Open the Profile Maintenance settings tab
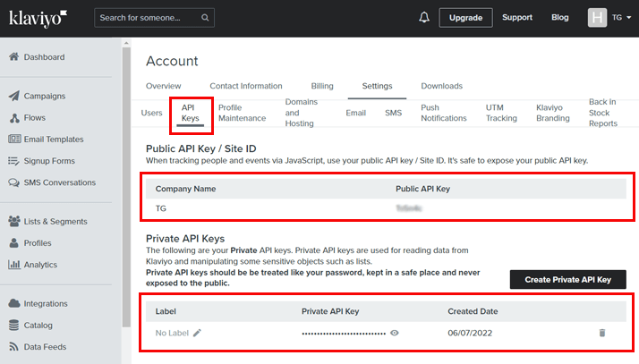The height and width of the screenshot is (364, 639). click(242, 113)
